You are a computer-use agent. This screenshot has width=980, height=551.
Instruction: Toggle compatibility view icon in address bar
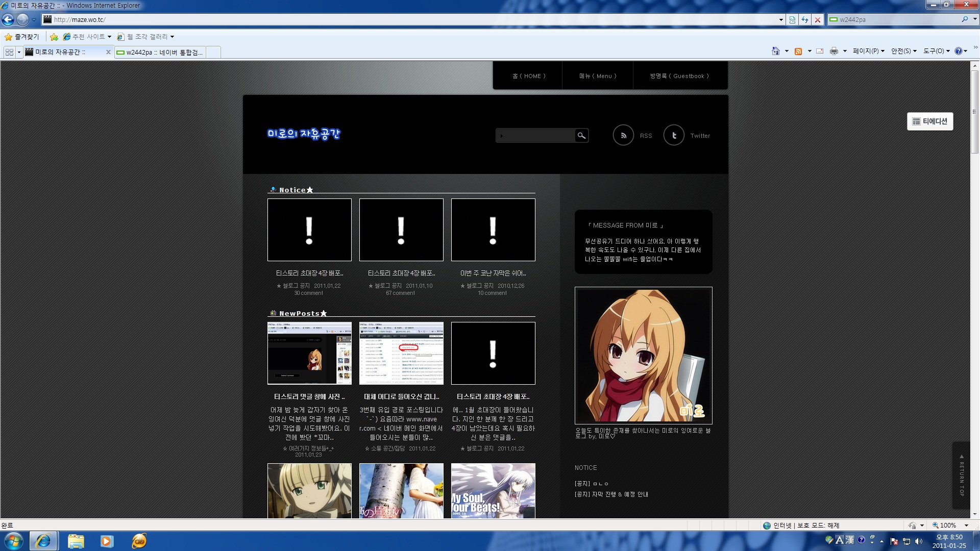pyautogui.click(x=792, y=20)
